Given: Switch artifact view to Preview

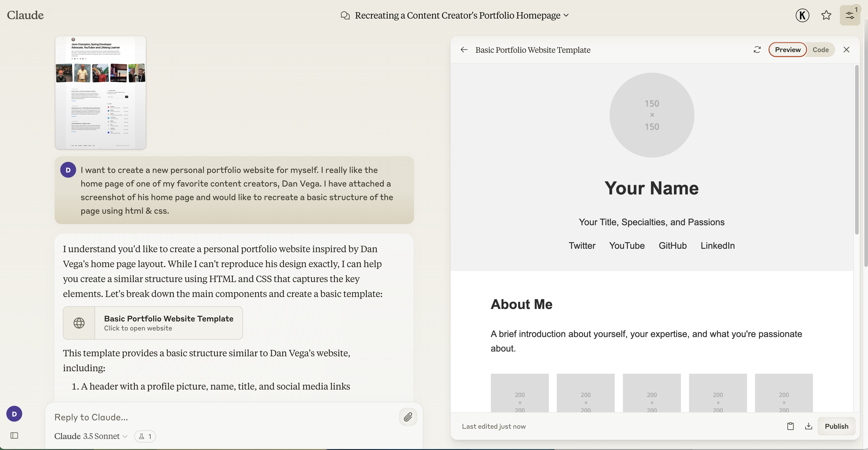Looking at the screenshot, I should 787,50.
